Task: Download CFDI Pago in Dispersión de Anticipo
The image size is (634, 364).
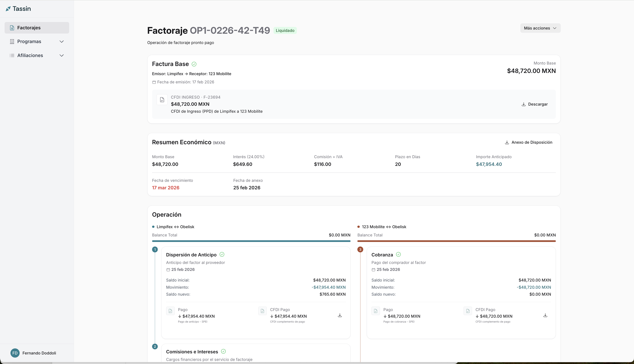Action: tap(340, 315)
